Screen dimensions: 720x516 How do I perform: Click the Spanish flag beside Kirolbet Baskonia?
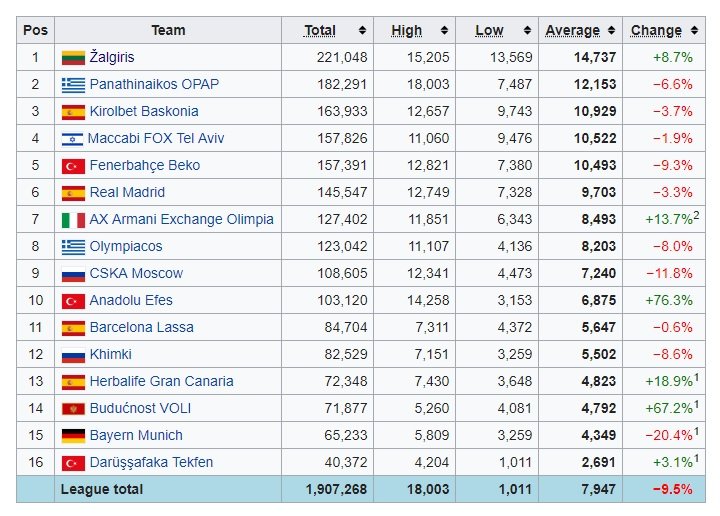pos(73,112)
